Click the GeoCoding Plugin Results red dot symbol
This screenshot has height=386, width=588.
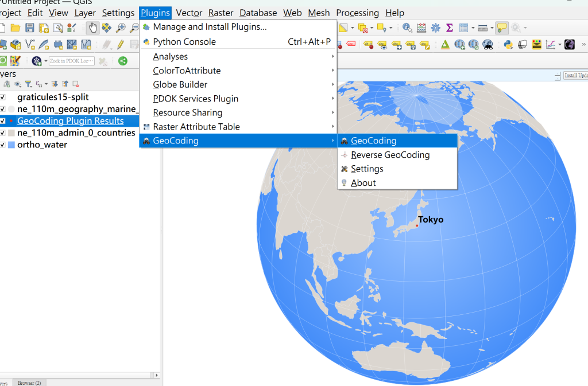pos(11,121)
